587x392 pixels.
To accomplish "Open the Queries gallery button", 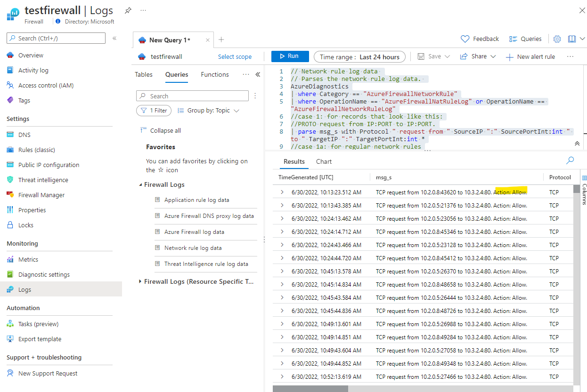I will pyautogui.click(x=526, y=39).
